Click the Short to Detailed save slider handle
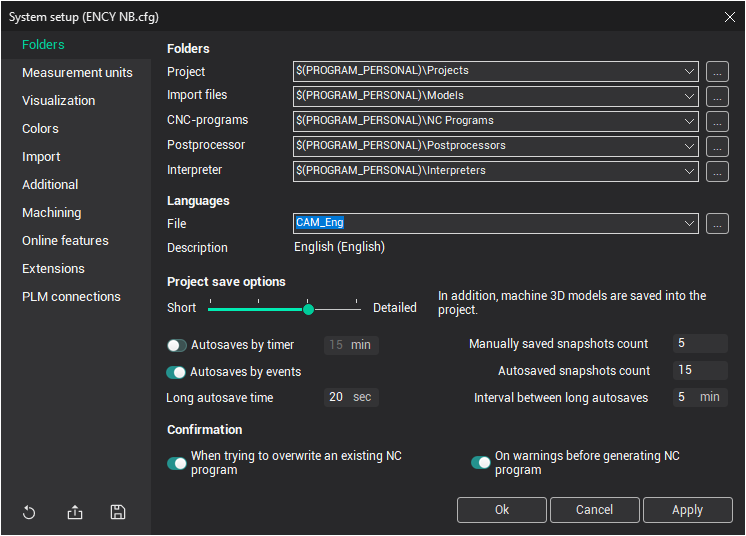The image size is (746, 536). click(308, 309)
